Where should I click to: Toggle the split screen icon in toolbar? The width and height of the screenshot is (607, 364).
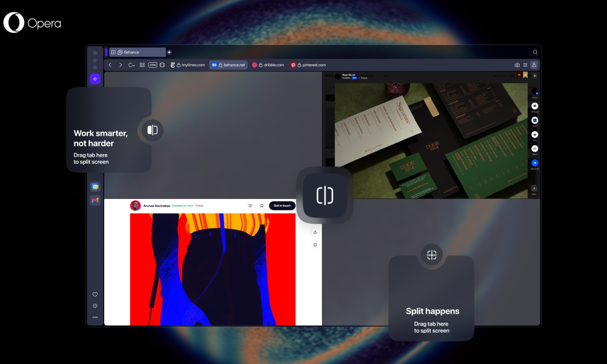click(x=162, y=65)
